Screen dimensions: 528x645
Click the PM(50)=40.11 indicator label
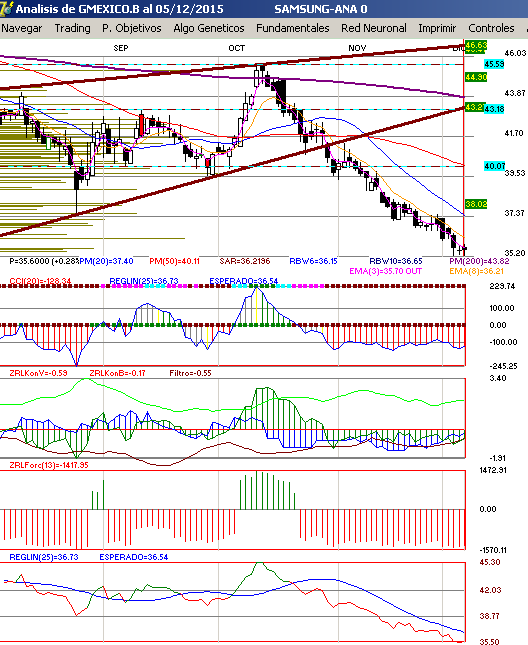174,261
